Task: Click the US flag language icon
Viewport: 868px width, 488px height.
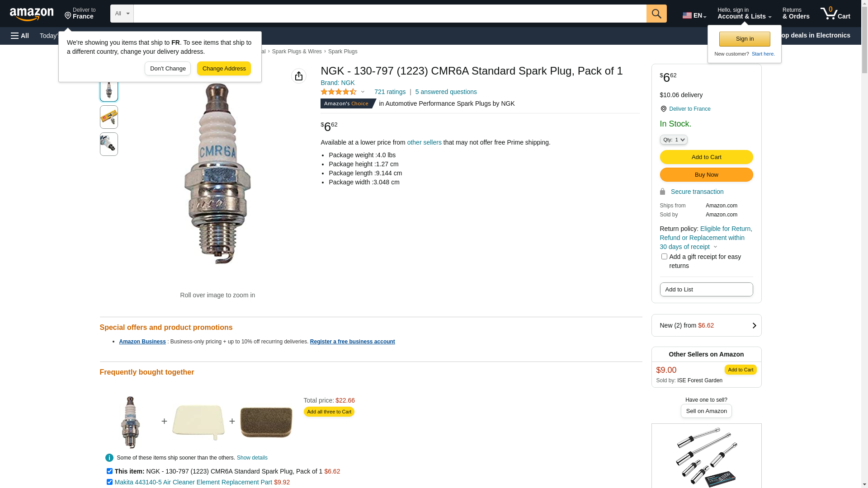Action: coord(687,15)
